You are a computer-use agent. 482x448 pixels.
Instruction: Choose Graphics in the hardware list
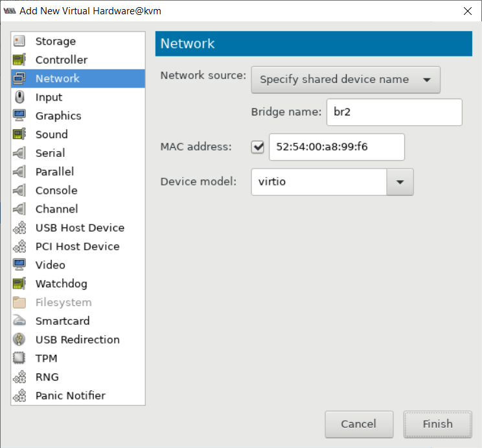(78, 116)
